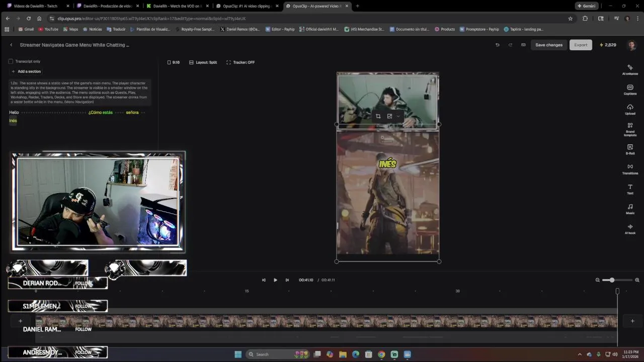Go back with the editor back arrow
Image resolution: width=644 pixels, height=362 pixels.
tap(11, 45)
